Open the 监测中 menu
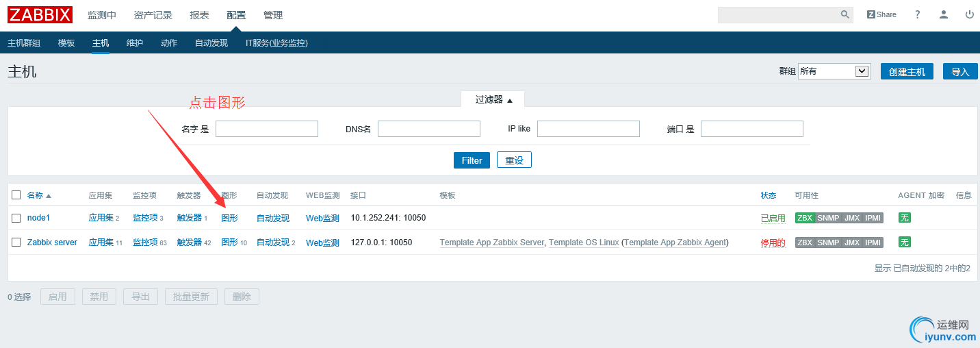This screenshot has height=348, width=980. pos(102,15)
